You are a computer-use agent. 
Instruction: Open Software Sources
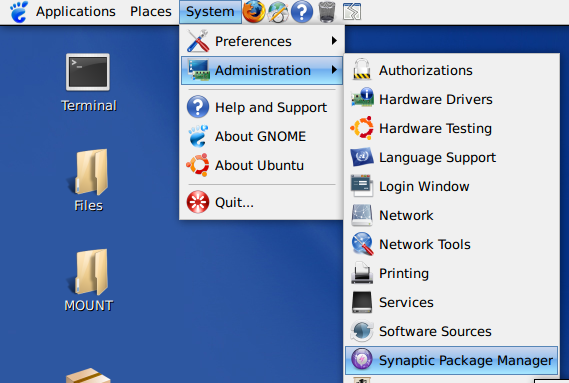click(451, 331)
